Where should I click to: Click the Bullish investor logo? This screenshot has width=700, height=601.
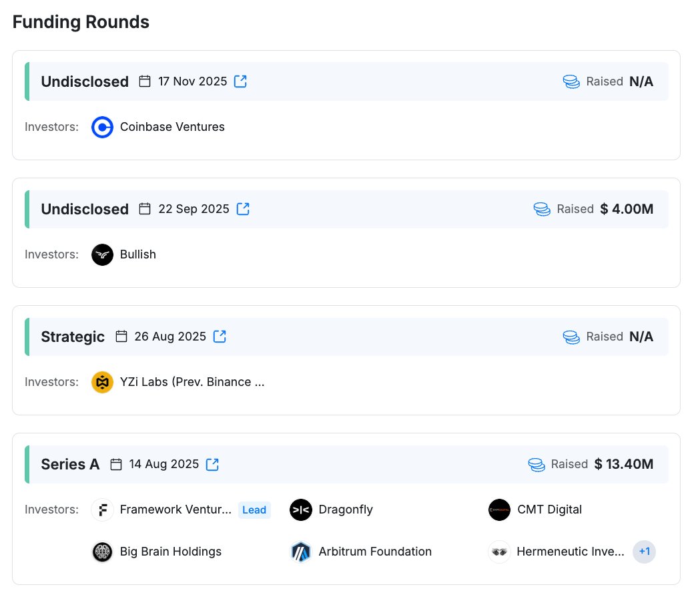pyautogui.click(x=102, y=254)
